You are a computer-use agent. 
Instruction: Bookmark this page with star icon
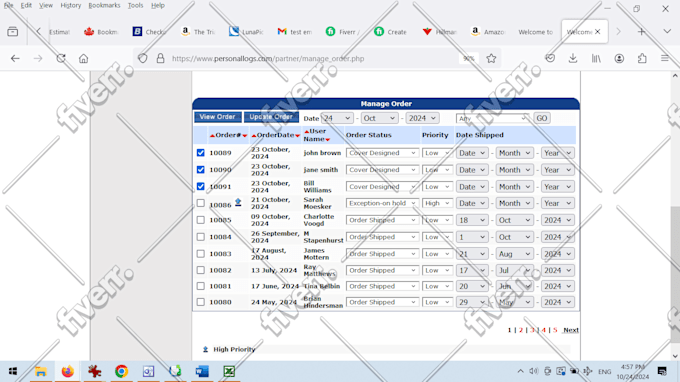(x=491, y=59)
